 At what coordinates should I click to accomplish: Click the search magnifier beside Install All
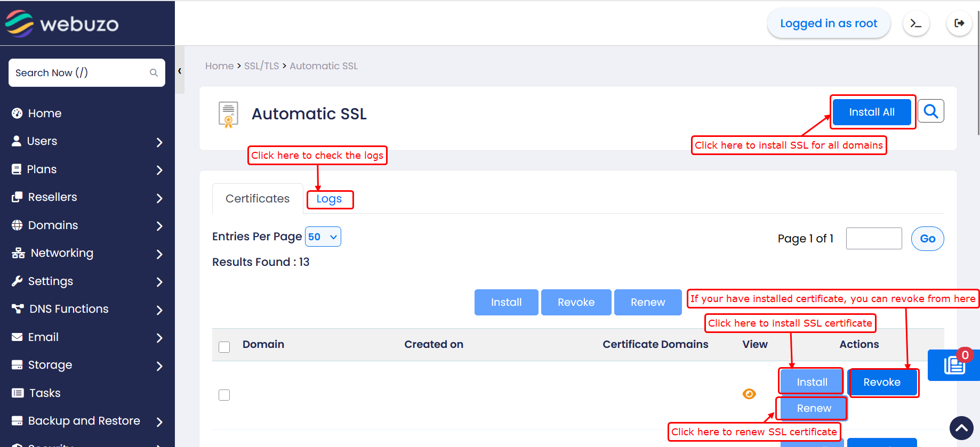[x=931, y=111]
